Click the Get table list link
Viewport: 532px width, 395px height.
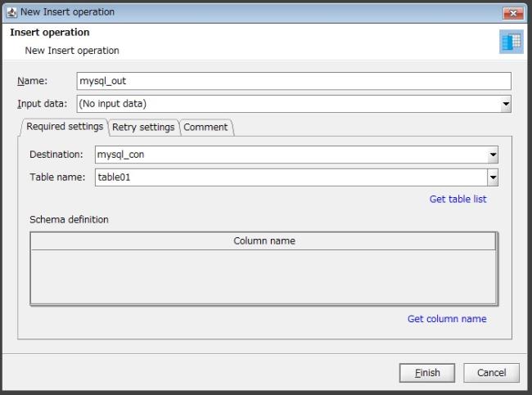458,199
